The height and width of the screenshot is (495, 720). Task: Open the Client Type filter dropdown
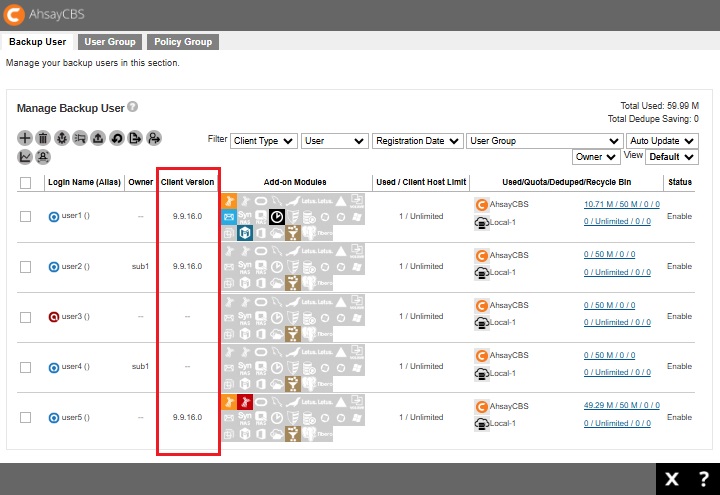(263, 141)
